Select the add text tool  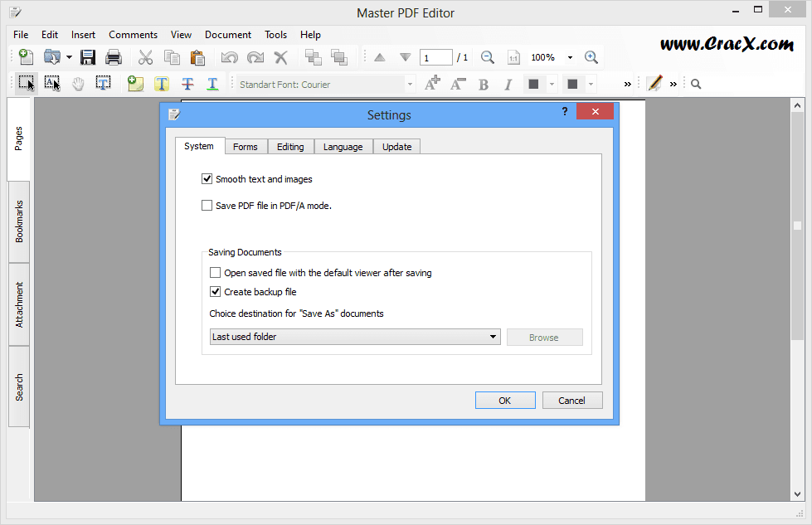pyautogui.click(x=162, y=83)
